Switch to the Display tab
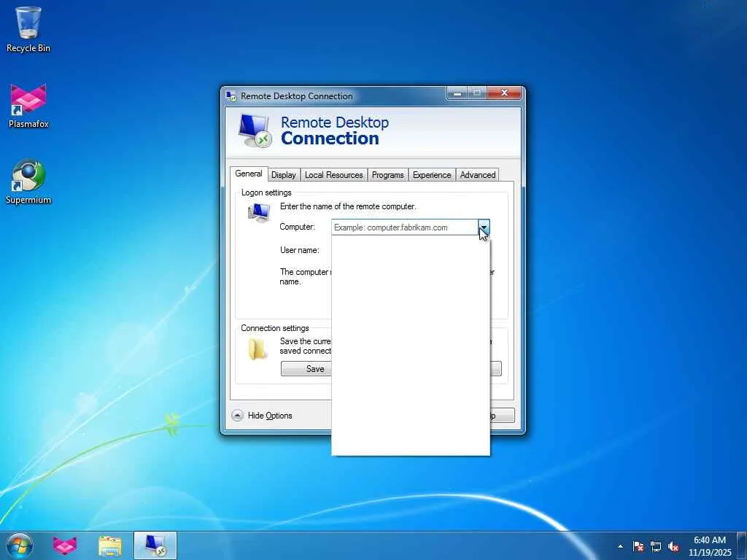This screenshot has height=560, width=747. [284, 175]
